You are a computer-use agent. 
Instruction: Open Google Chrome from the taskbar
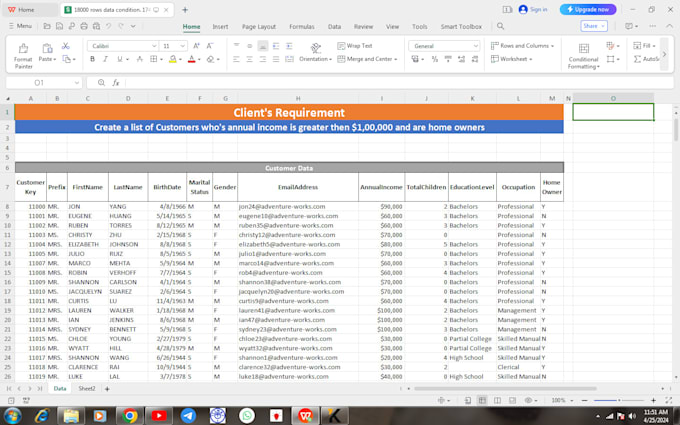coord(129,416)
